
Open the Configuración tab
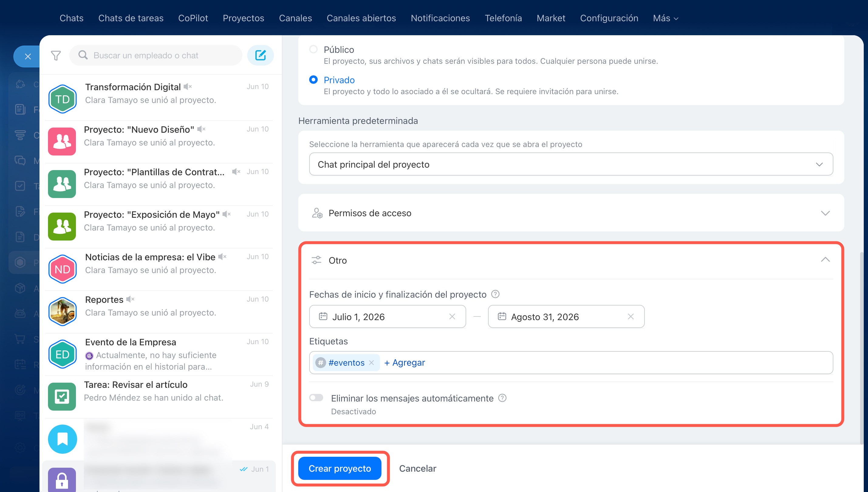[609, 18]
